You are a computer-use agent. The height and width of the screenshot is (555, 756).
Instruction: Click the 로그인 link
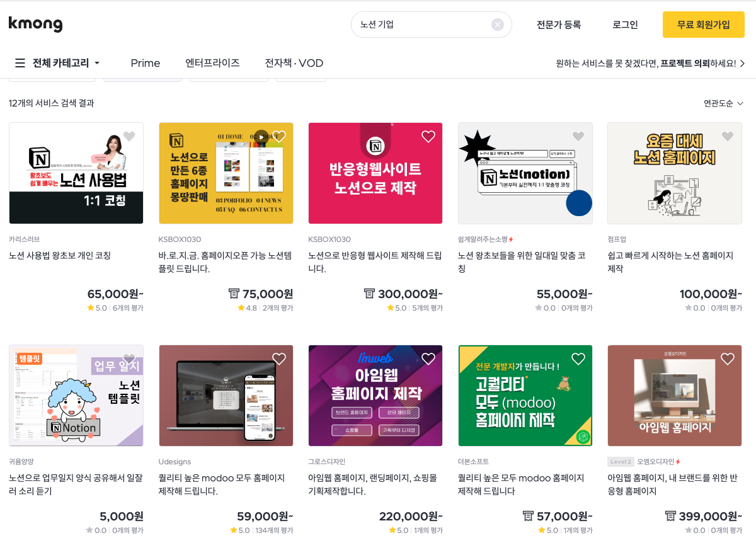625,25
